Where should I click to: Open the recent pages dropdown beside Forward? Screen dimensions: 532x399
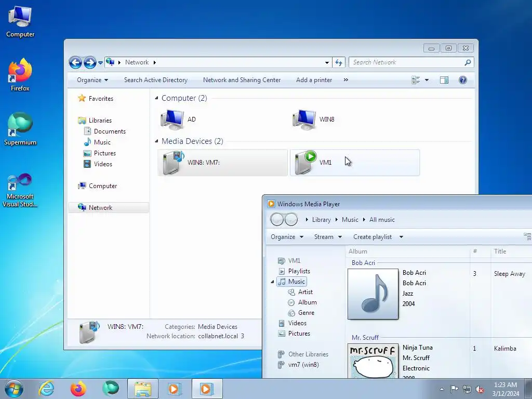point(100,63)
